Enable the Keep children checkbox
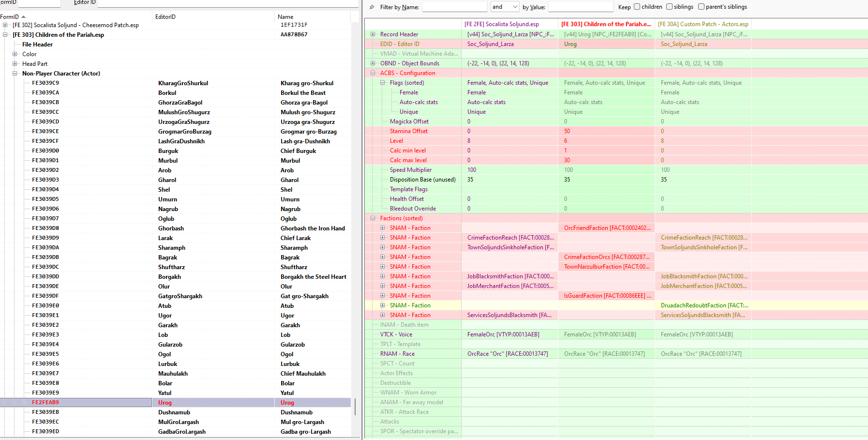Viewport: 868px width, 440px height. 637,7
